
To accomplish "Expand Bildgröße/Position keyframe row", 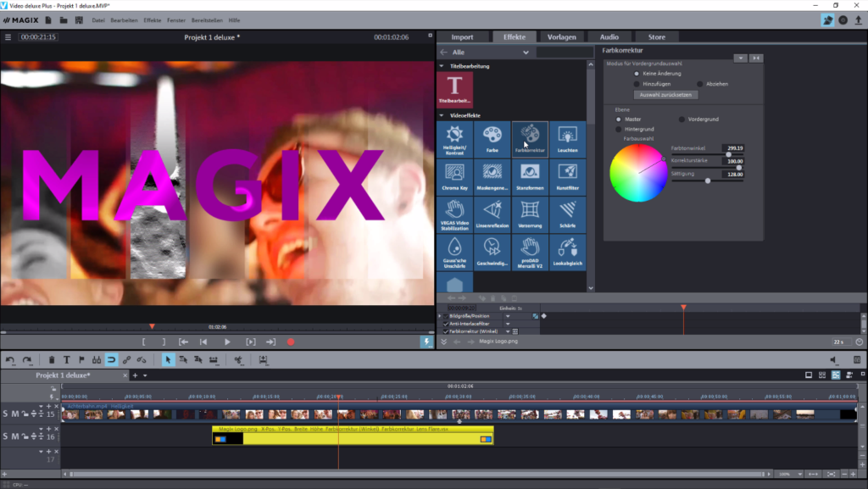I will pyautogui.click(x=440, y=316).
